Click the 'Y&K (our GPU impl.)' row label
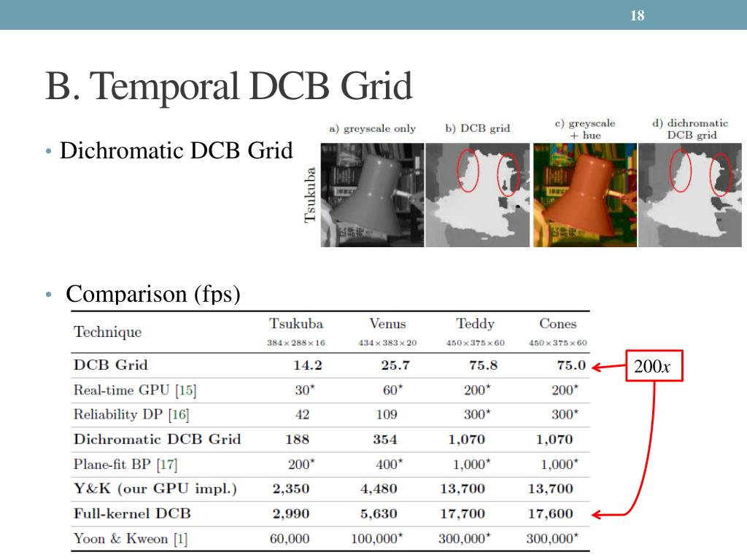Image resolution: width=747 pixels, height=560 pixels. pos(155,489)
